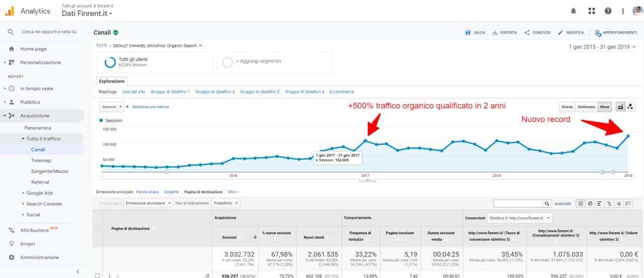Open the Google apps grid icon

pos(591,11)
